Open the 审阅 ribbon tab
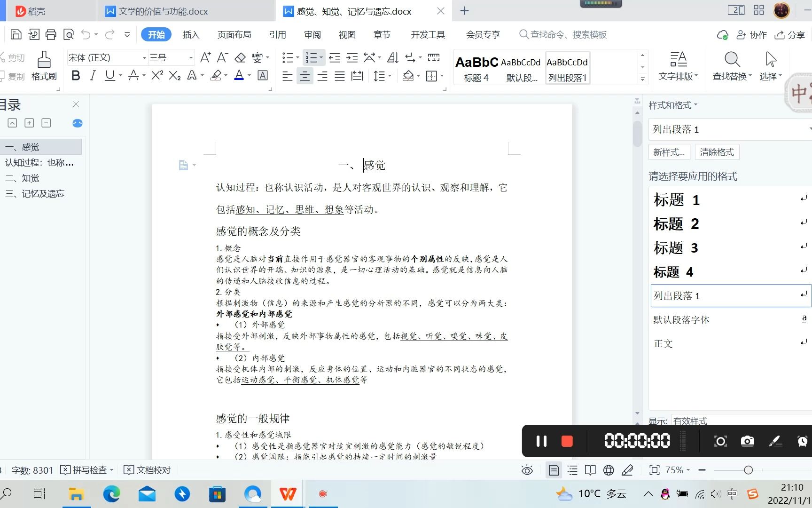Screen dimensions: 812x508 (x=312, y=35)
